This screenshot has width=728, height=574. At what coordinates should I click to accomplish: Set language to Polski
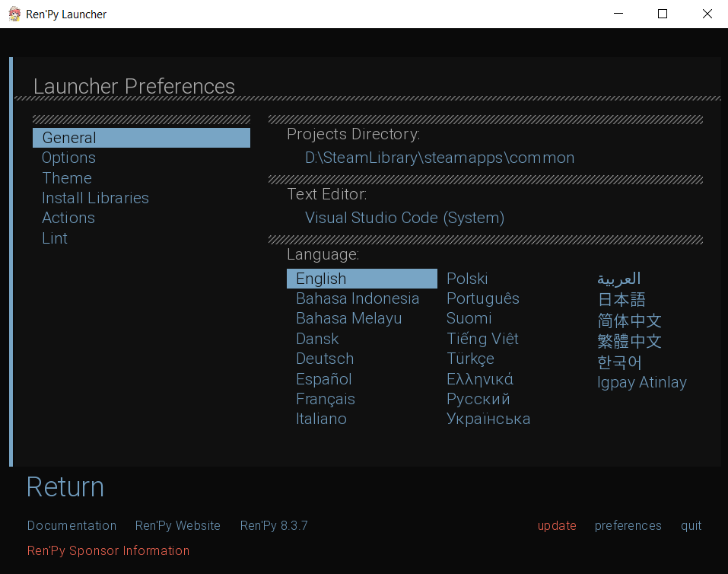pyautogui.click(x=467, y=279)
